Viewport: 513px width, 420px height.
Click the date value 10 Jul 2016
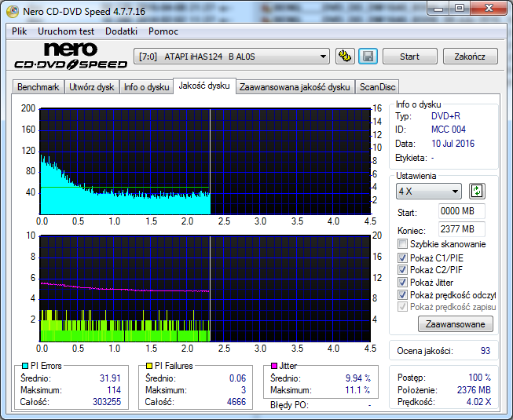coord(453,144)
